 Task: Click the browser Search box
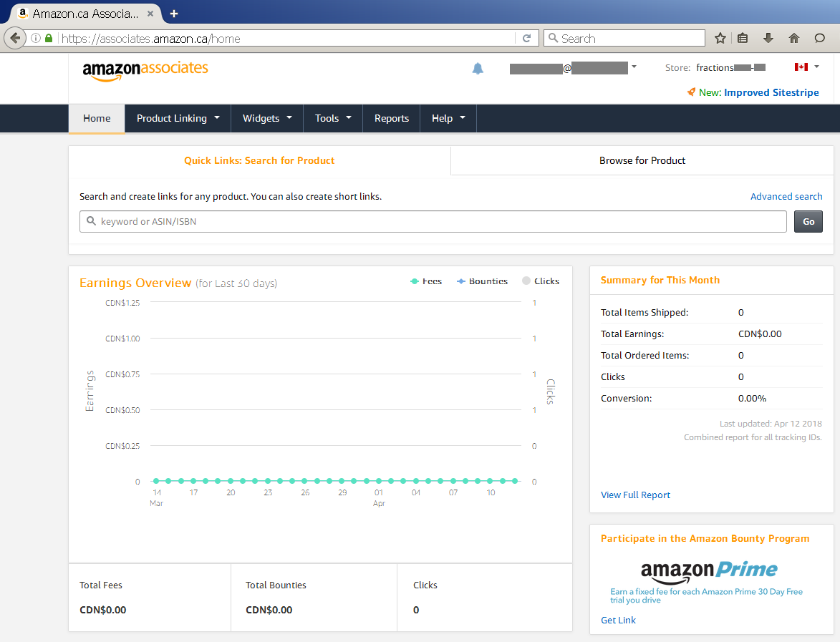click(624, 39)
